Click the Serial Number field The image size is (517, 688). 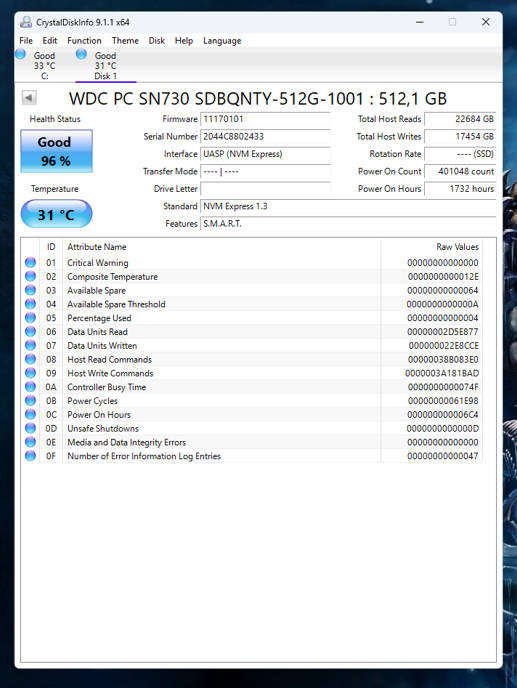(x=266, y=136)
